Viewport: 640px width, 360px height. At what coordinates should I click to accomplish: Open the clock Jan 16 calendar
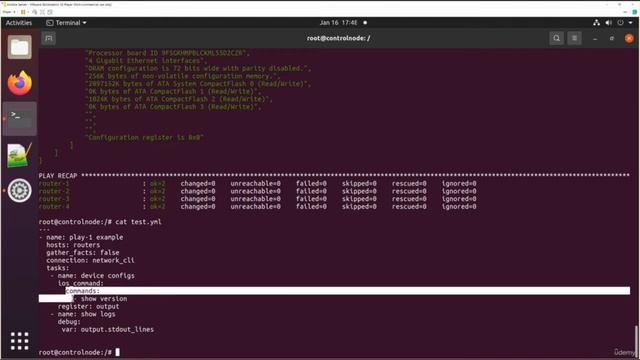pos(339,23)
